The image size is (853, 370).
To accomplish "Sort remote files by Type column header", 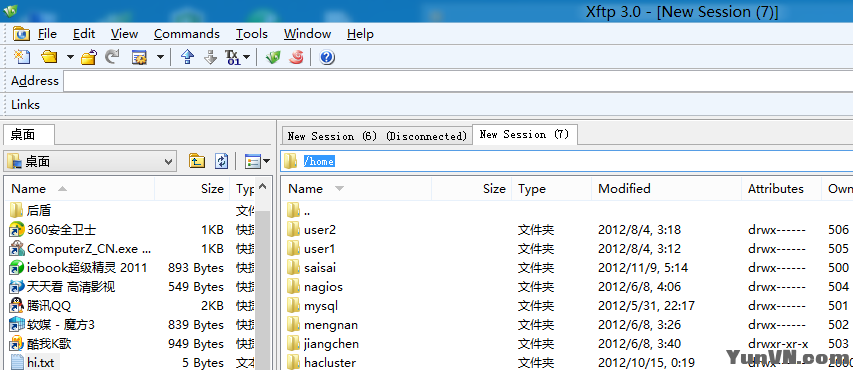I will click(552, 189).
